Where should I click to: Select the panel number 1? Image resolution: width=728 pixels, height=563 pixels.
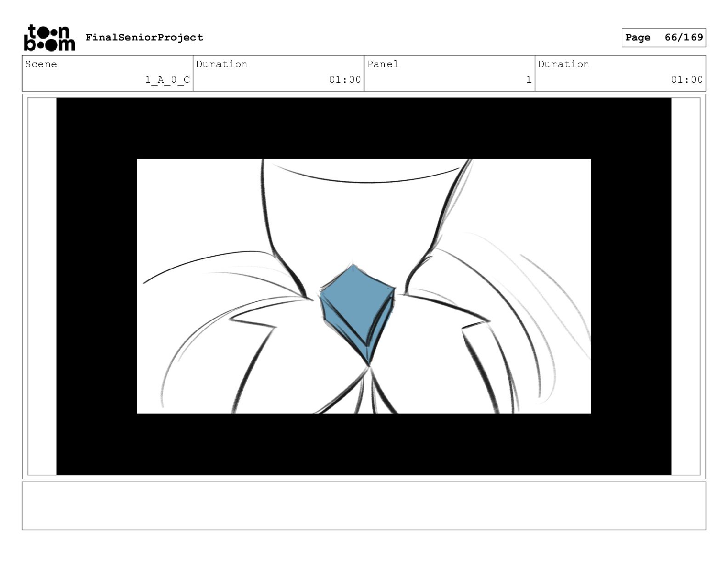[529, 80]
